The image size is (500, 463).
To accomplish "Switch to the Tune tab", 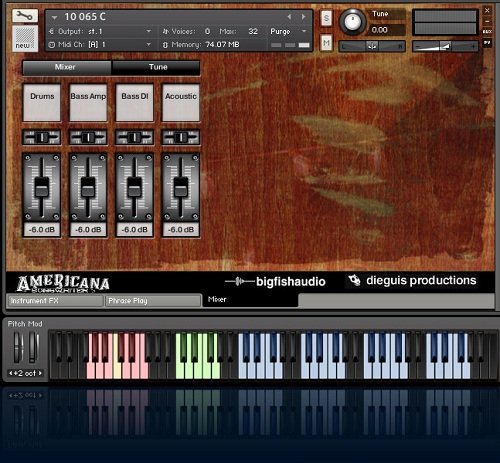I will click(156, 67).
